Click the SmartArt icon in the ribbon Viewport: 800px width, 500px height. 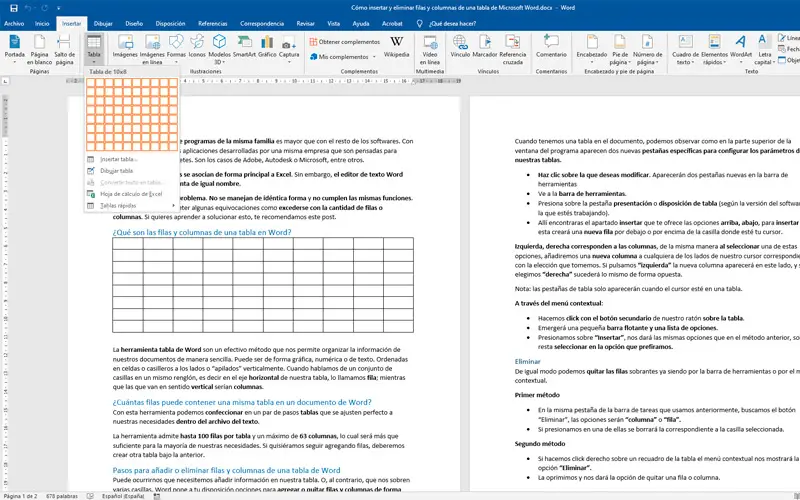[x=244, y=43]
